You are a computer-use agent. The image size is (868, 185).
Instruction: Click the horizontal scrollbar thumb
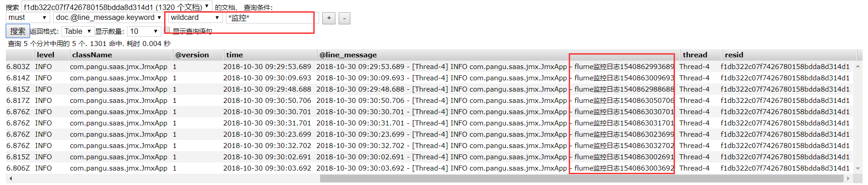[x=582, y=179]
